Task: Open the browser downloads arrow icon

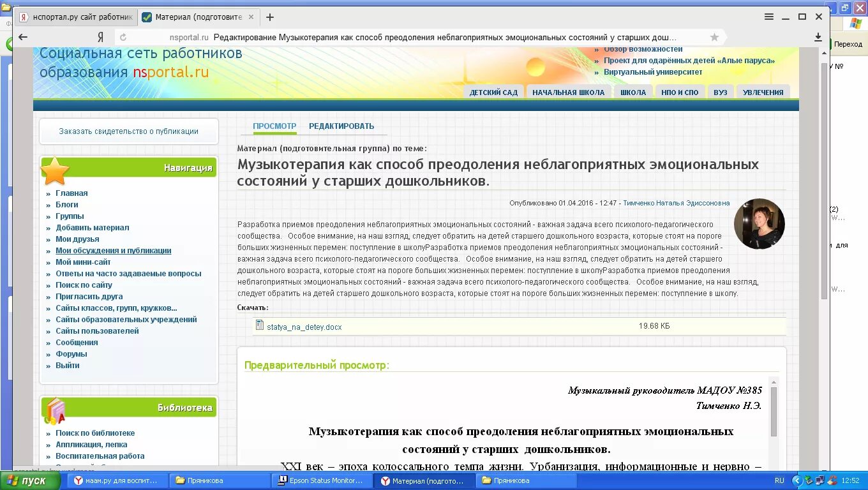Action: (818, 38)
